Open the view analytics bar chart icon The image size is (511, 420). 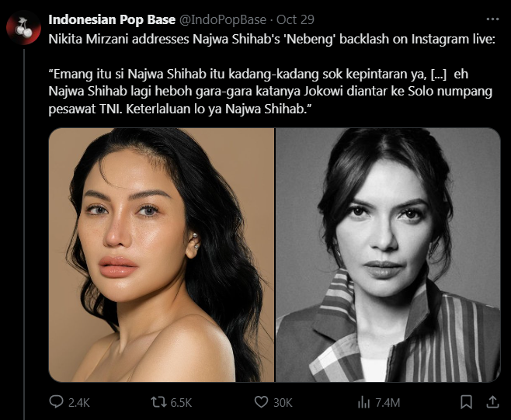(x=363, y=402)
